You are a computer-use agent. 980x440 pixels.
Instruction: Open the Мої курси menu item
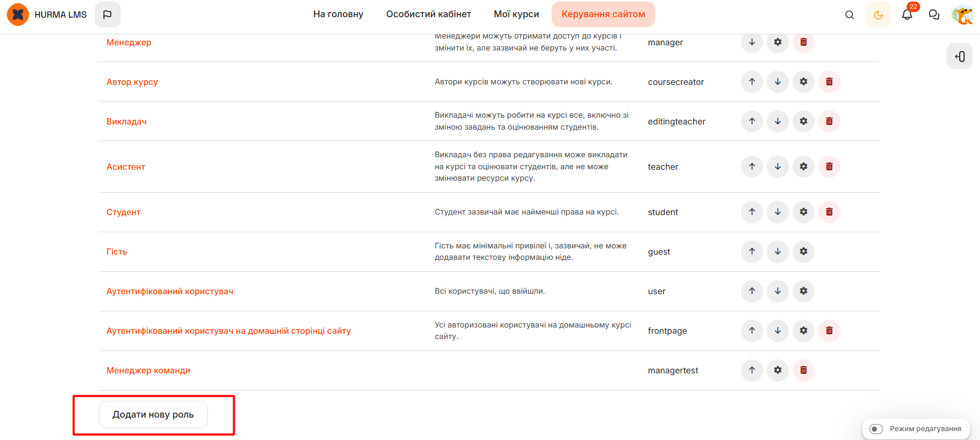coord(516,14)
